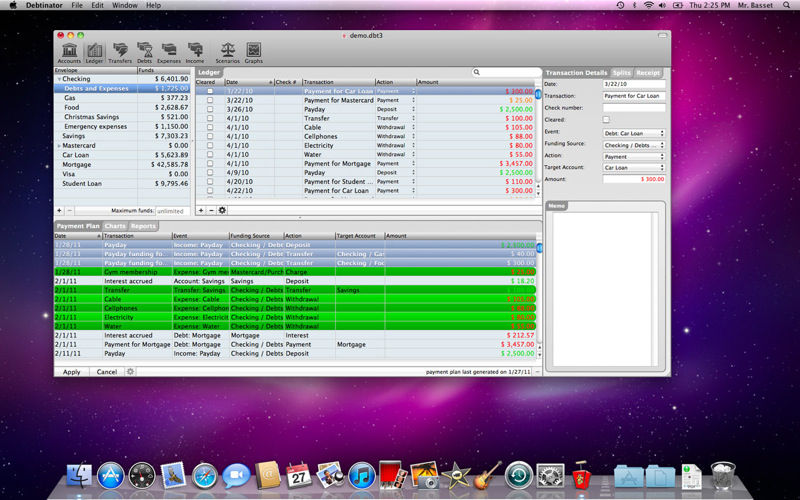Open Time Machine menu bar icon

pyautogui.click(x=620, y=5)
